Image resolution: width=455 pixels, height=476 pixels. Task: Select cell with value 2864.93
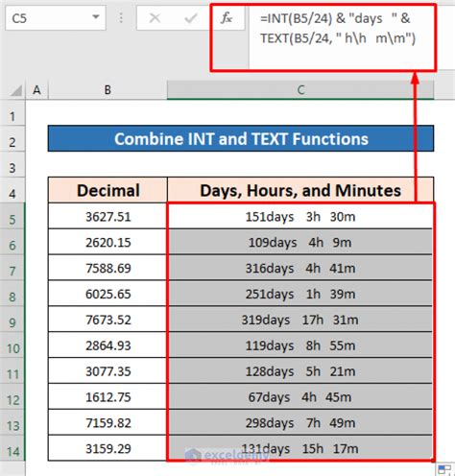(108, 345)
